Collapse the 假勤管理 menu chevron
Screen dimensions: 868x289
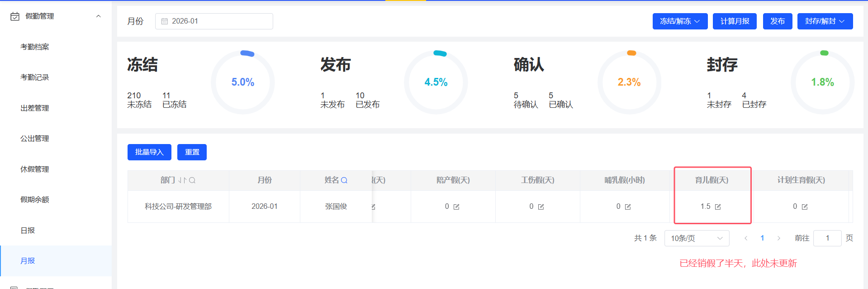(x=98, y=16)
